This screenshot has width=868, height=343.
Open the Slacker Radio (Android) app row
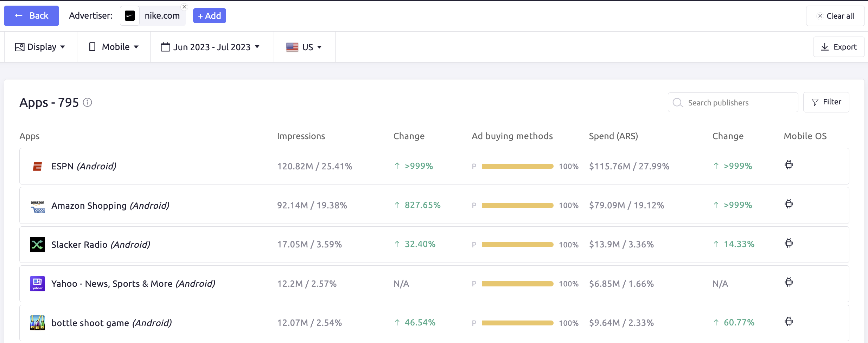tap(434, 245)
